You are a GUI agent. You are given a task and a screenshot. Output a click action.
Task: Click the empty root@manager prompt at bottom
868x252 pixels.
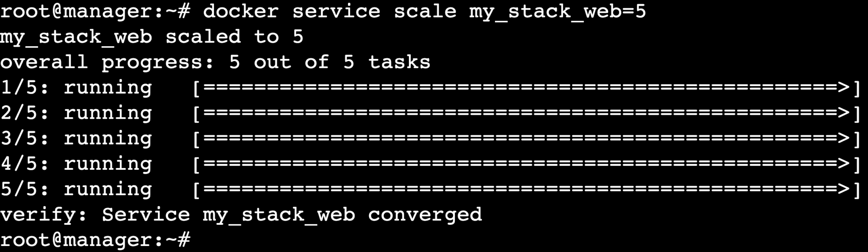point(95,240)
